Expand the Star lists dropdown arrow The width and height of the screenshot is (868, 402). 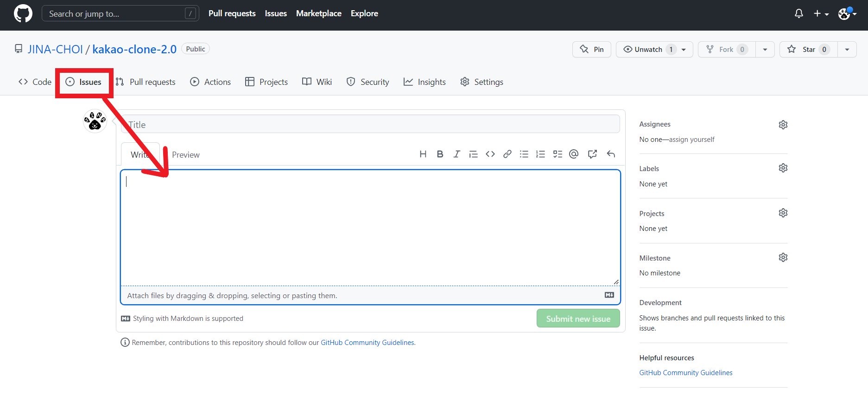[x=847, y=50]
